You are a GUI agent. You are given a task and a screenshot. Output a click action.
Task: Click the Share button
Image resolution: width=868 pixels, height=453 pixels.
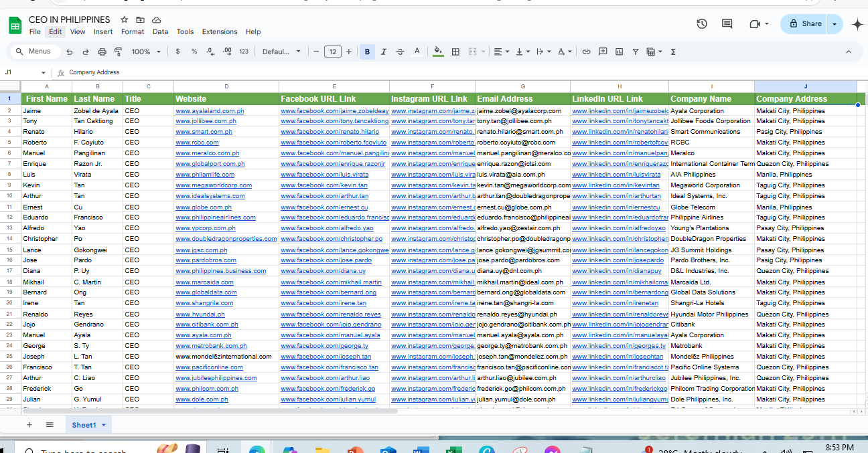(x=804, y=24)
